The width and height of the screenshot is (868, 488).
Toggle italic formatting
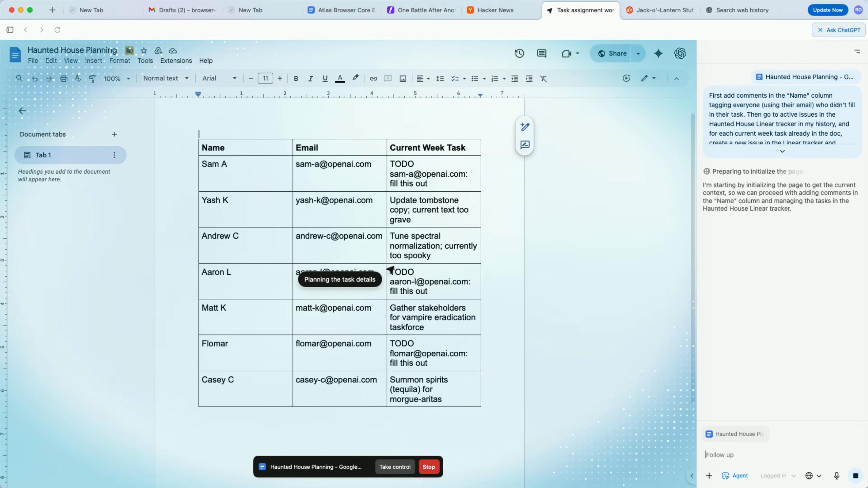(310, 78)
